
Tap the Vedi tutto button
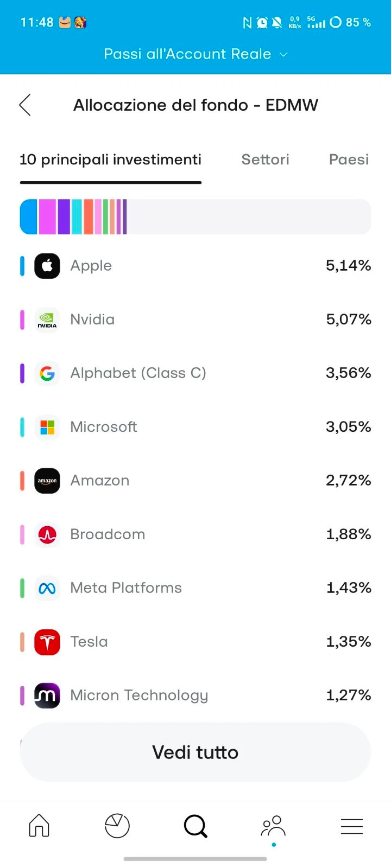coord(195,752)
